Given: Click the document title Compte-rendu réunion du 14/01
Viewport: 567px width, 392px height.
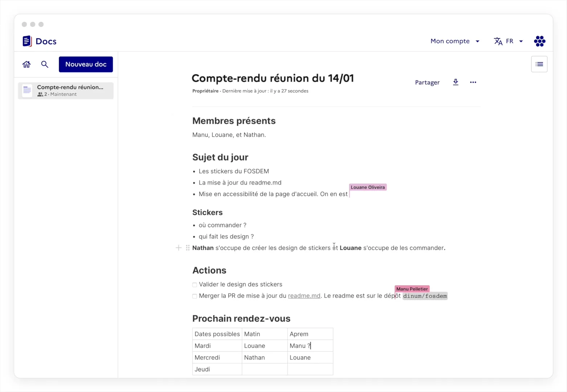Looking at the screenshot, I should (x=273, y=78).
